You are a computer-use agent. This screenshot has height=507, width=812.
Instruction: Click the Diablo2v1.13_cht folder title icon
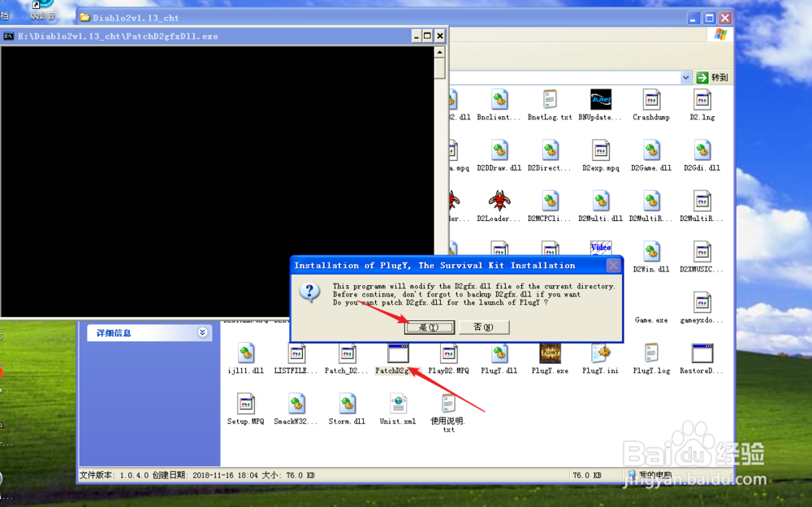pos(85,18)
